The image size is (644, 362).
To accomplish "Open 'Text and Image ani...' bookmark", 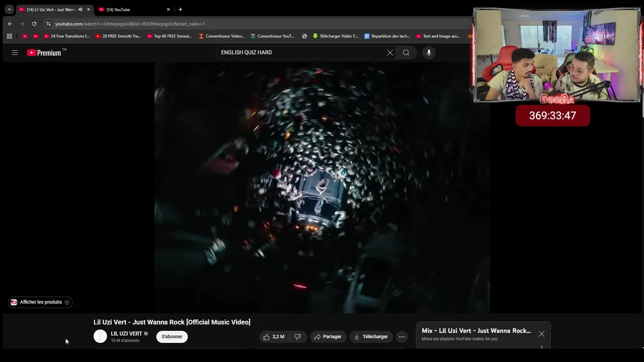I will pos(438,36).
